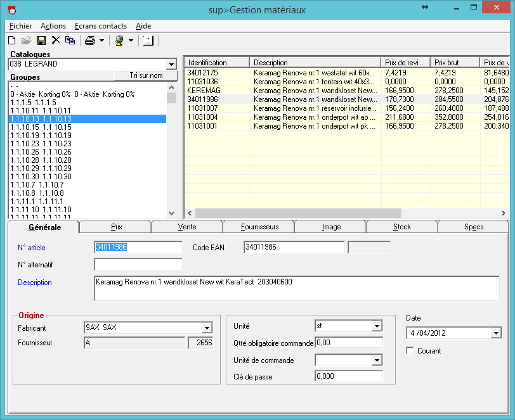Open the Fabricant SAX dropdown
Screen dimensions: 515x420
207,328
